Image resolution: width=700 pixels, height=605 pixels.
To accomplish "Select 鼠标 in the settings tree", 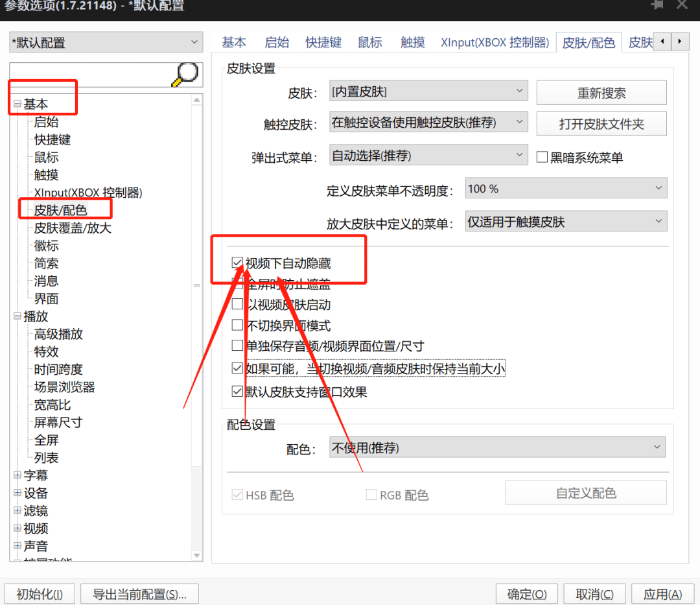I will coord(47,157).
